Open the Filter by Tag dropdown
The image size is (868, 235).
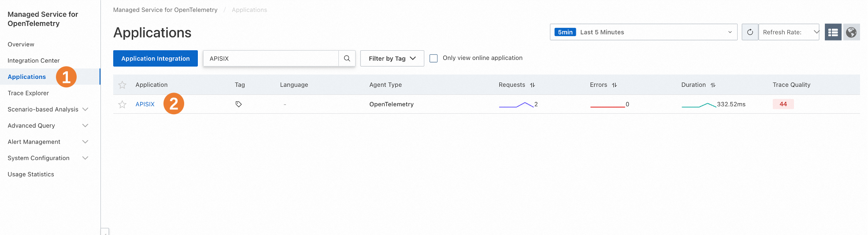pyautogui.click(x=392, y=58)
